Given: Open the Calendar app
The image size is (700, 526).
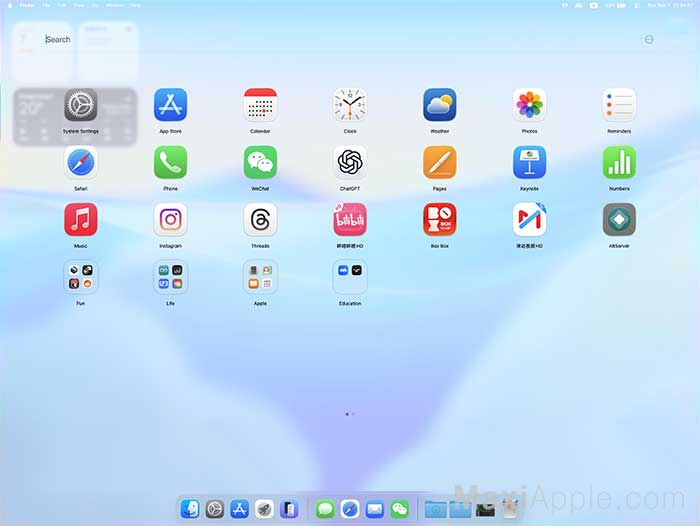Looking at the screenshot, I should (x=260, y=105).
